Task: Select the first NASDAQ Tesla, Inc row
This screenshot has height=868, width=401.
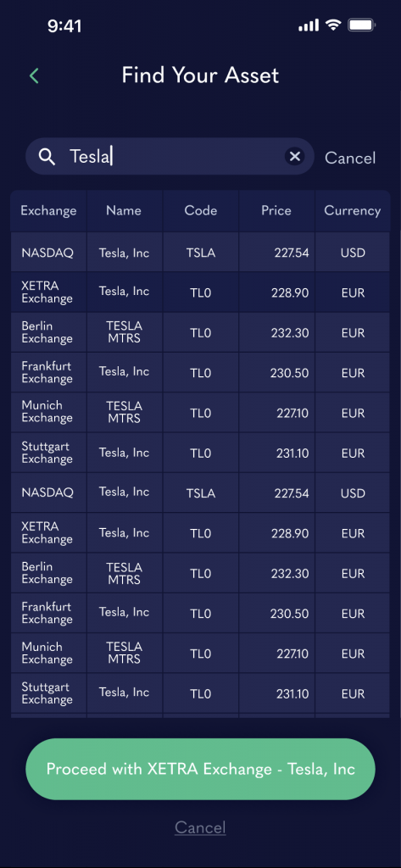Action: 200,253
